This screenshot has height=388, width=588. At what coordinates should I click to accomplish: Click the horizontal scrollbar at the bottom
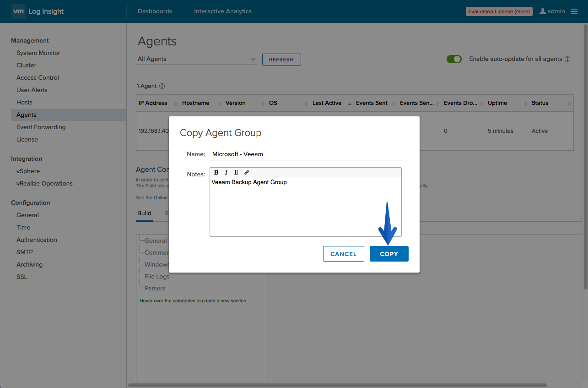pos(337,385)
